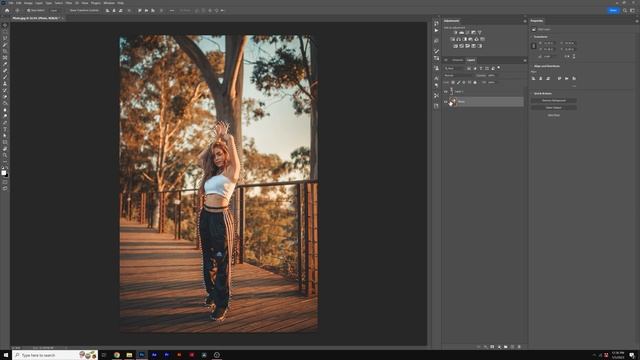Select the Eyedropper tool

coord(5,64)
